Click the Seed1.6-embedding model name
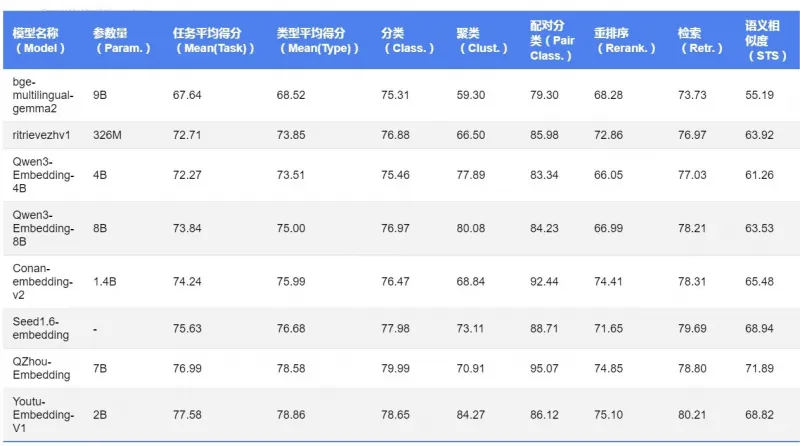The height and width of the screenshot is (446, 800). point(41,328)
